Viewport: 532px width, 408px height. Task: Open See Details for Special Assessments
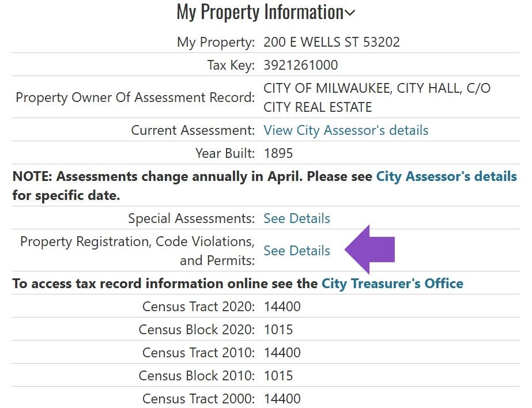[296, 218]
